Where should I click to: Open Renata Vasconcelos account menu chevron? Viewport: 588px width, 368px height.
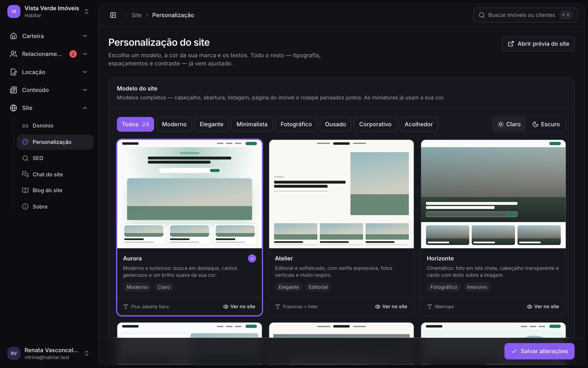[87, 353]
